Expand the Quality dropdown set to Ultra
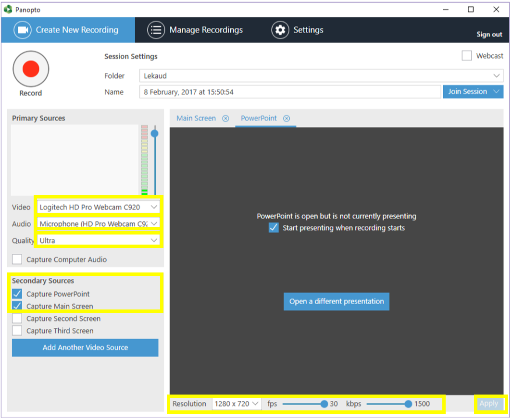The image size is (512, 420). (x=99, y=240)
